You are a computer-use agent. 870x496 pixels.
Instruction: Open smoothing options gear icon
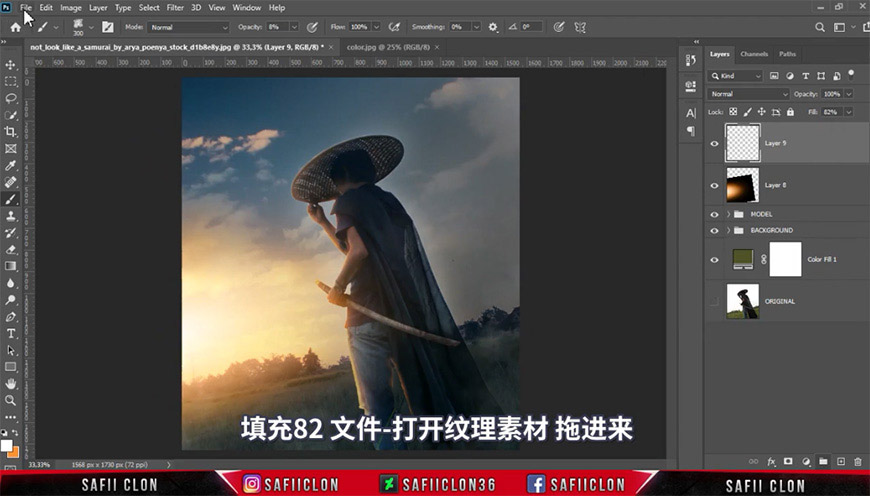tap(493, 27)
